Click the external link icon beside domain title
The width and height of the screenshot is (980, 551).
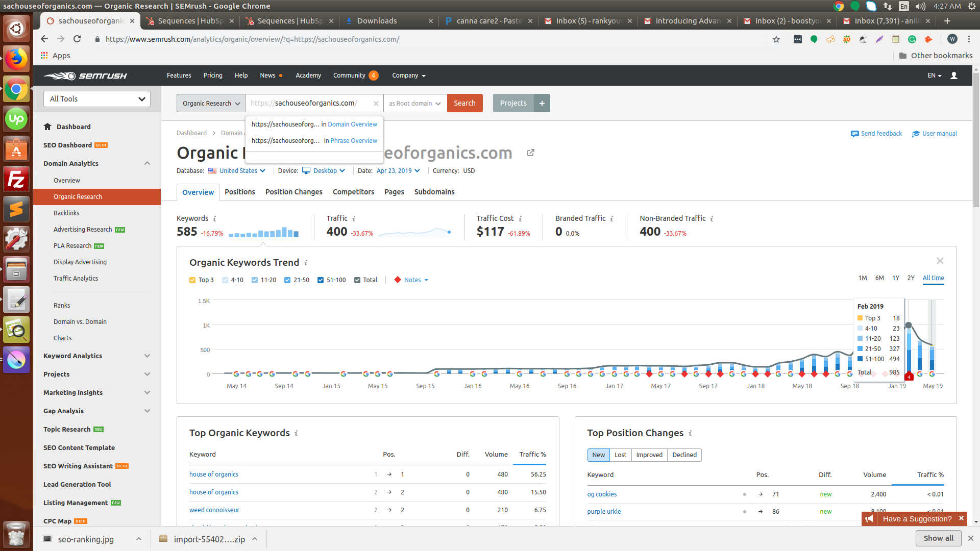tap(531, 153)
